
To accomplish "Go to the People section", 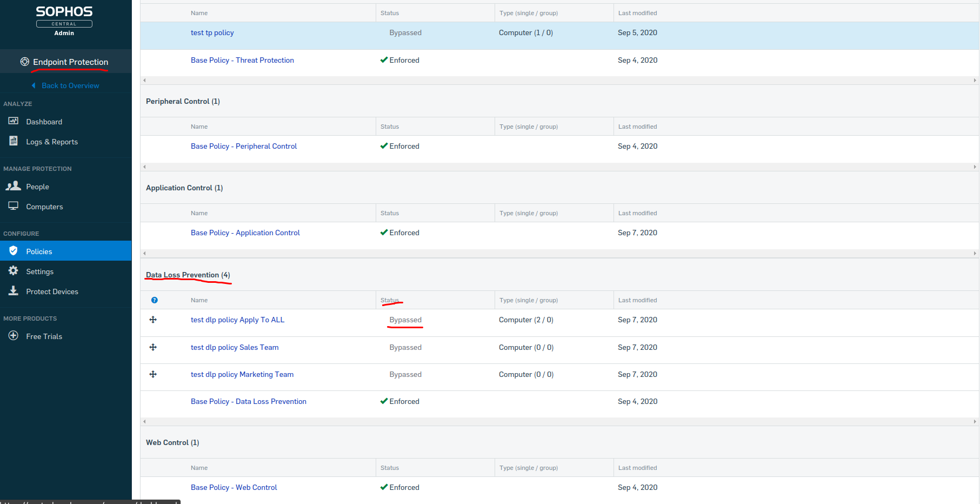I will click(x=38, y=187).
